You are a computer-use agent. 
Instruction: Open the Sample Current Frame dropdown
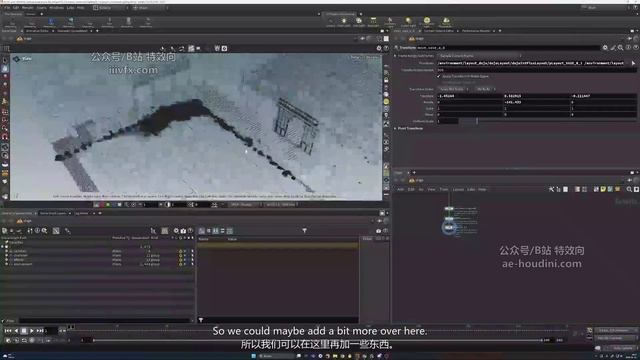[x=480, y=56]
